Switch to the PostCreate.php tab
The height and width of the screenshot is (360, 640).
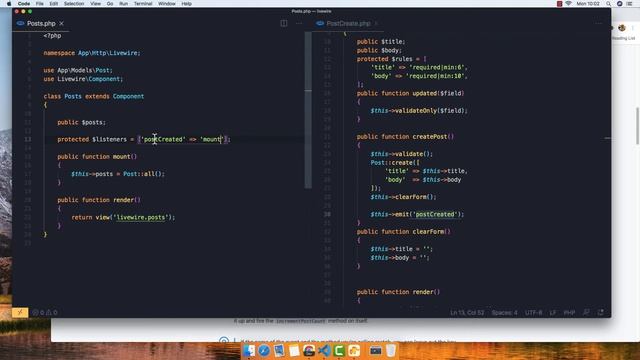click(348, 24)
